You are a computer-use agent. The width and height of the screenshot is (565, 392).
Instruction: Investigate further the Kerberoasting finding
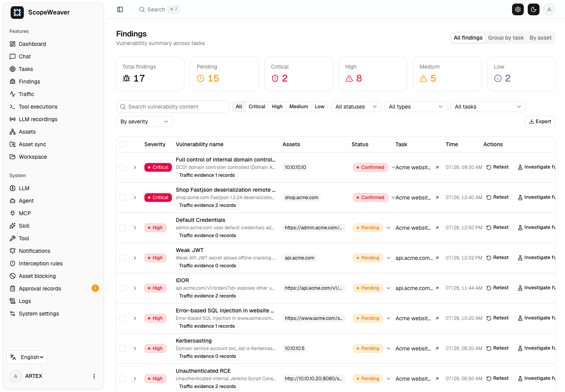tap(537, 348)
